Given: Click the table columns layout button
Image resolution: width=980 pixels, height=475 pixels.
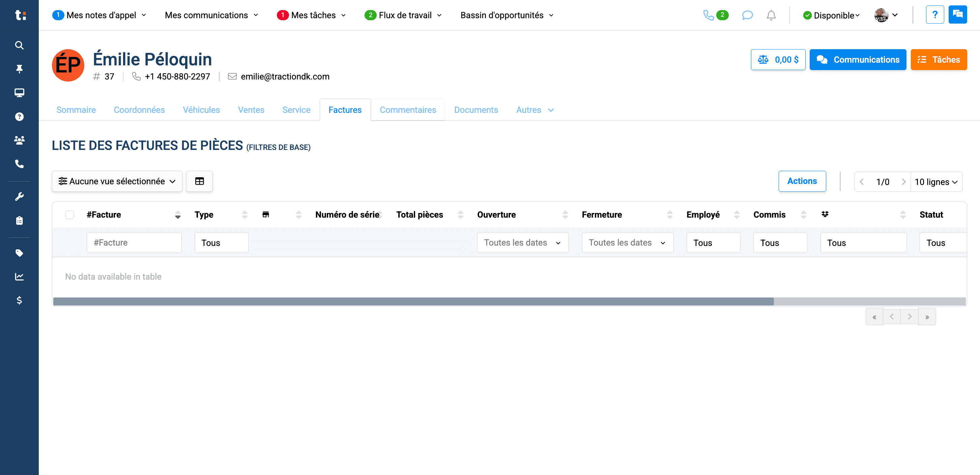Looking at the screenshot, I should (199, 181).
